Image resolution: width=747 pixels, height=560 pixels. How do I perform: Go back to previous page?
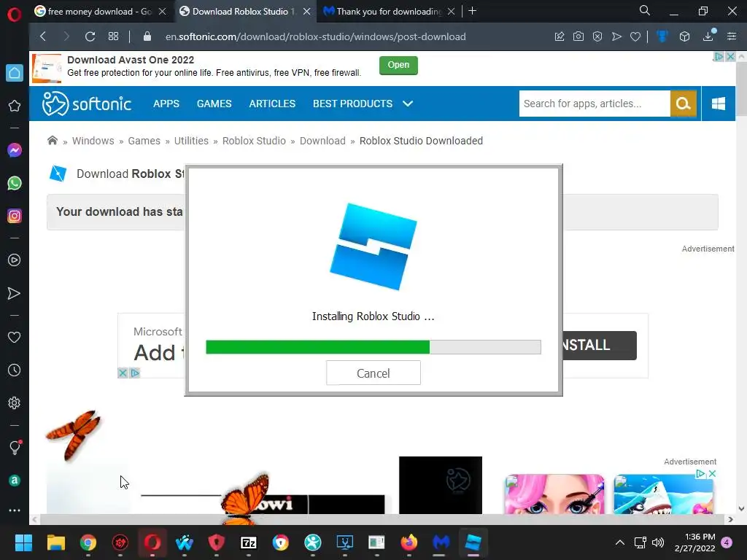point(43,36)
